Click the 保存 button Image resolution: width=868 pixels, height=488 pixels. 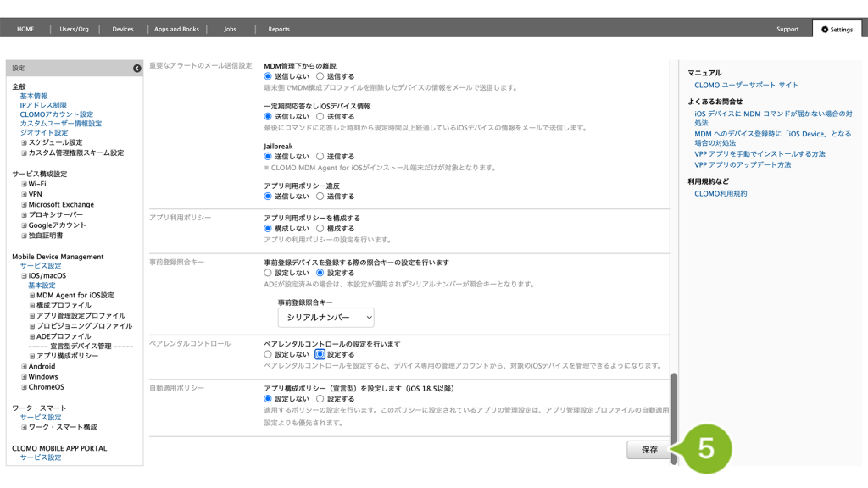click(x=648, y=450)
